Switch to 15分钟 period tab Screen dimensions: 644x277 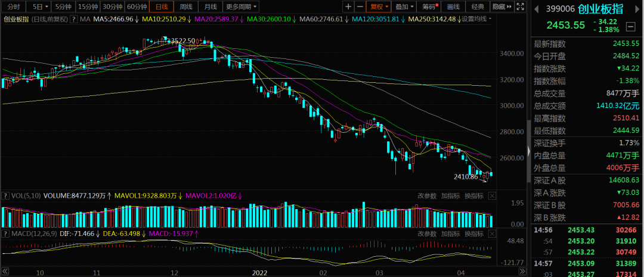tap(88, 7)
